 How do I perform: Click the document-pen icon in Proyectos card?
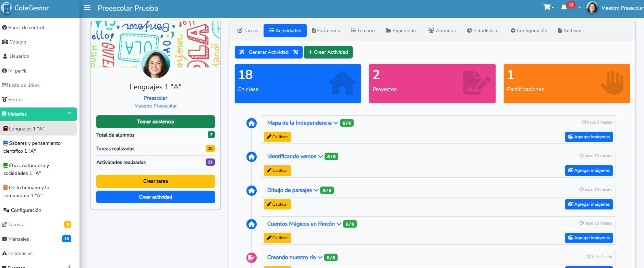click(x=476, y=83)
